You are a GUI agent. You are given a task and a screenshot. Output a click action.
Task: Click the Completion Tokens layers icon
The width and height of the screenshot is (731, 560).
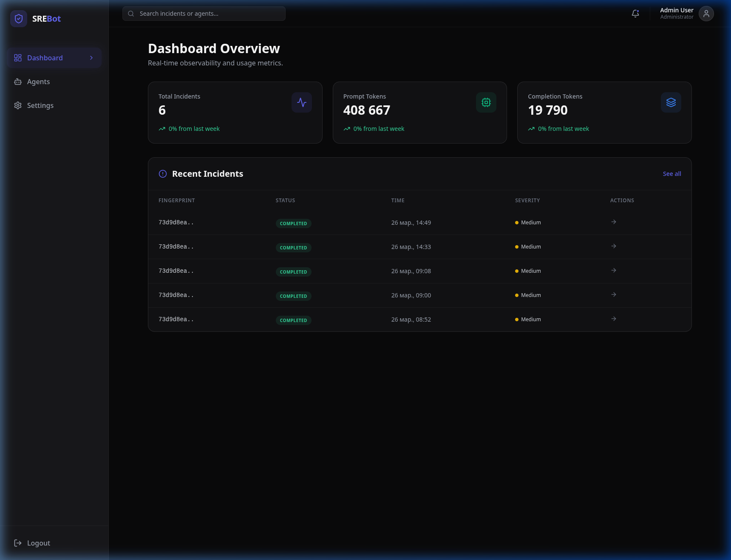pyautogui.click(x=671, y=102)
